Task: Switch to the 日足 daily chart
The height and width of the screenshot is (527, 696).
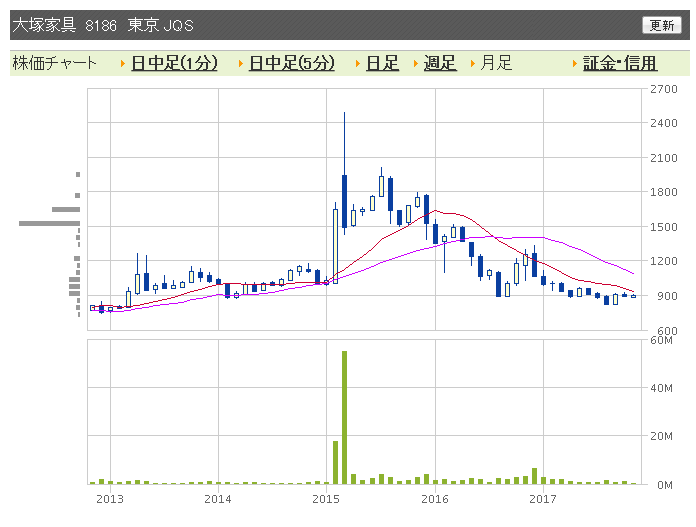Action: point(382,63)
